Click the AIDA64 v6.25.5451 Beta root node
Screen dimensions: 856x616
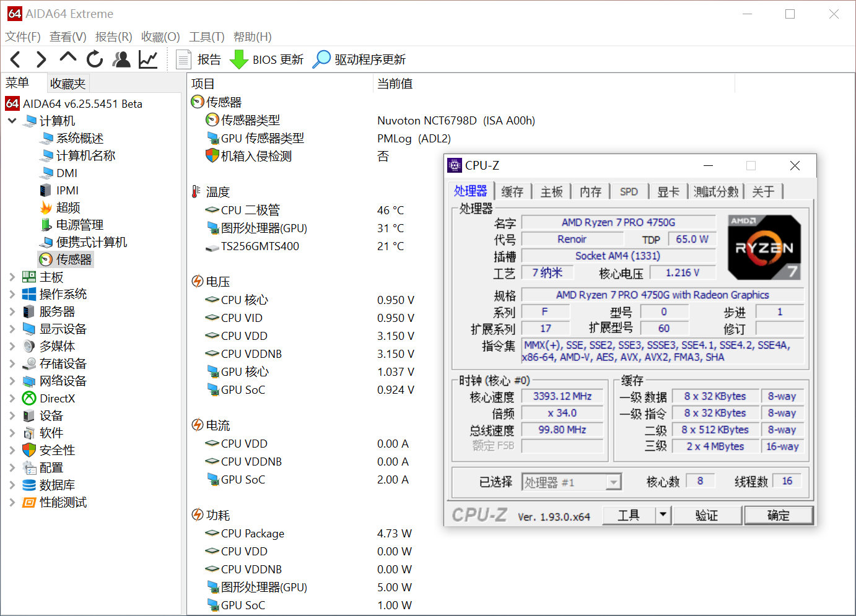82,103
